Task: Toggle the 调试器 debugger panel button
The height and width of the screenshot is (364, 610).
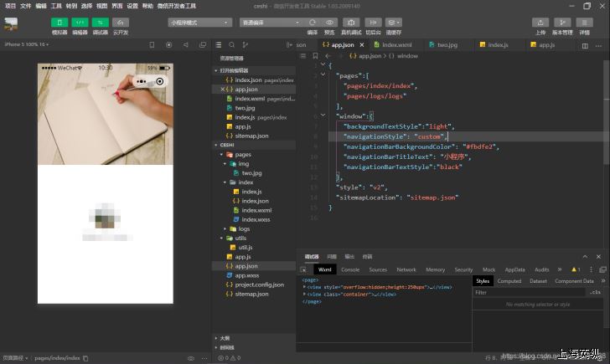Action: [100, 23]
